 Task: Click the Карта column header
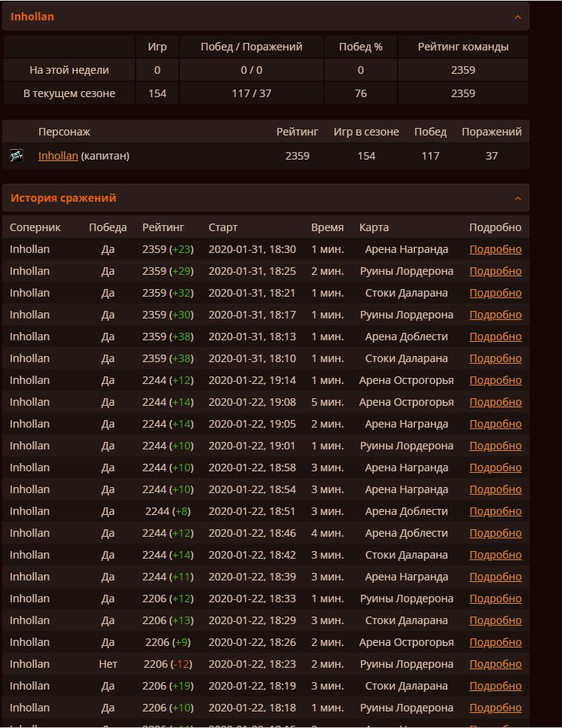(x=374, y=227)
